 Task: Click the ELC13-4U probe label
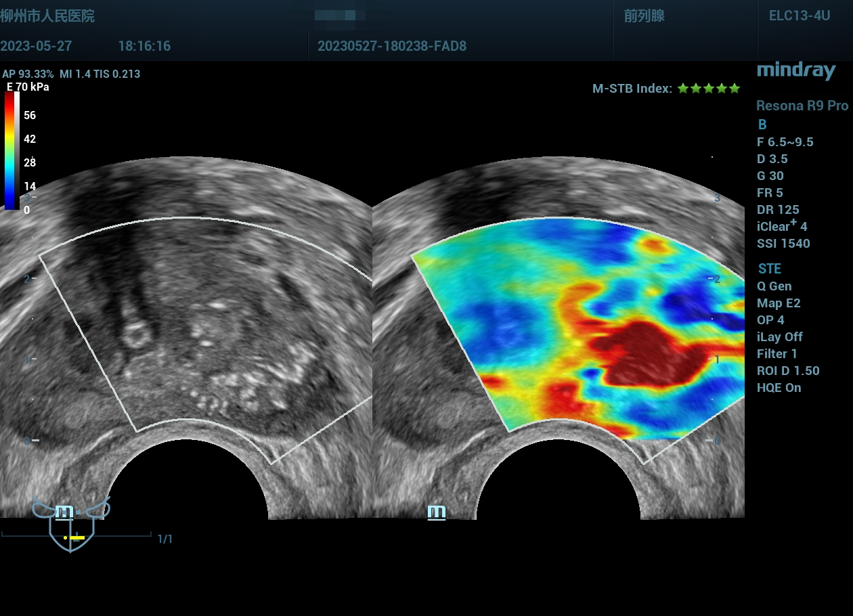pyautogui.click(x=799, y=16)
